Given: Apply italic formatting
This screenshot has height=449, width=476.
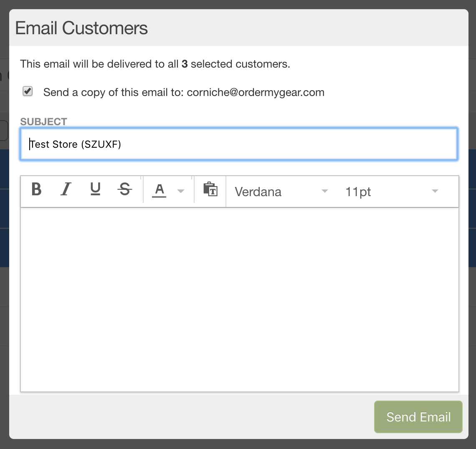Looking at the screenshot, I should tap(66, 189).
